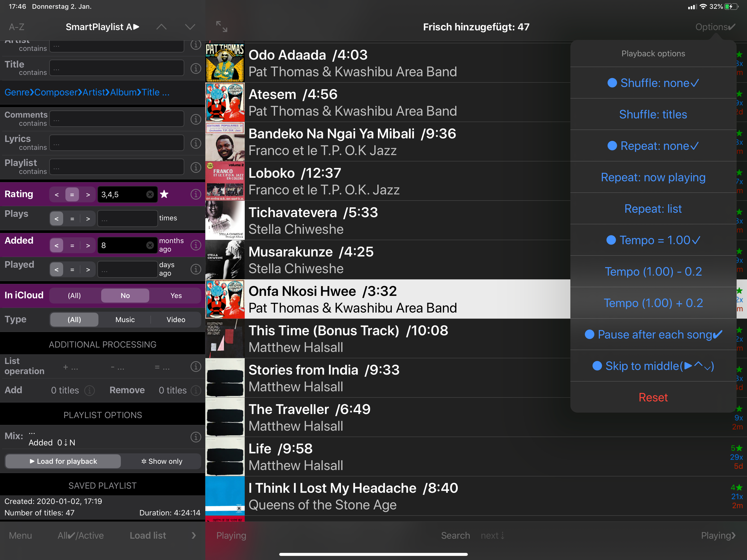747x560 pixels.
Task: Clear the Added months value 8
Action: (150, 245)
